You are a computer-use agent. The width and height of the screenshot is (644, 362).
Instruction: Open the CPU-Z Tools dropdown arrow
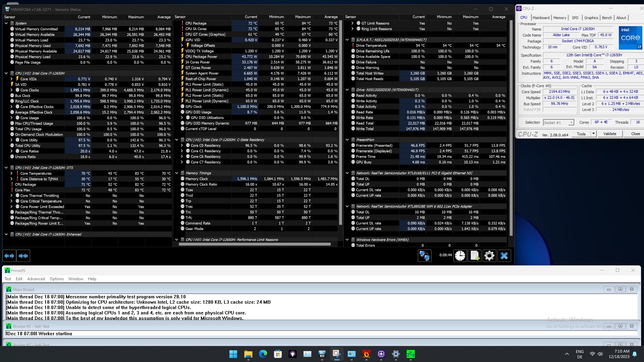click(593, 134)
